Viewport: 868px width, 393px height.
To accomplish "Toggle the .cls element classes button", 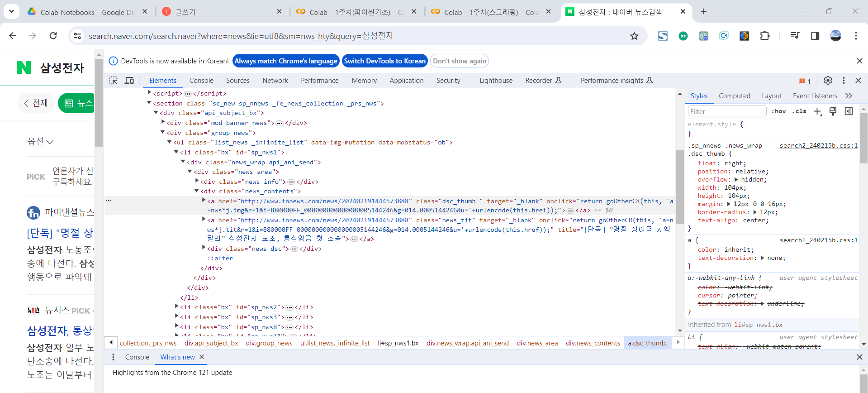I will [799, 111].
